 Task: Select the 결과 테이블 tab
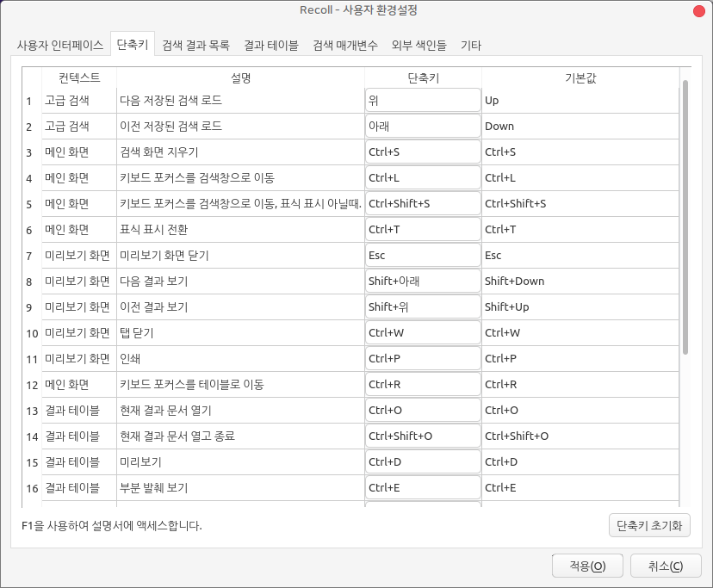pyautogui.click(x=270, y=45)
